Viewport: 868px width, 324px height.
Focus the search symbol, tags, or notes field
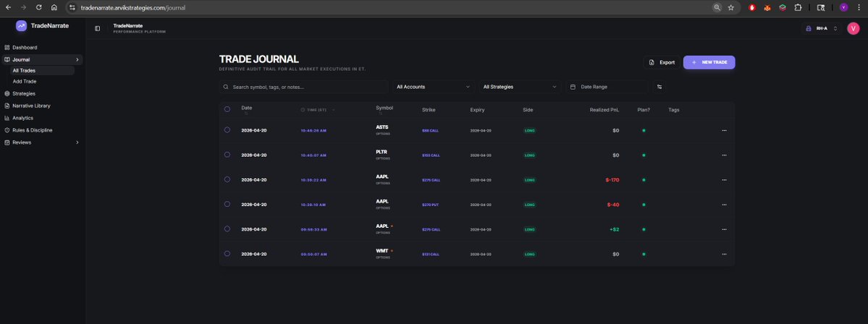tap(303, 87)
